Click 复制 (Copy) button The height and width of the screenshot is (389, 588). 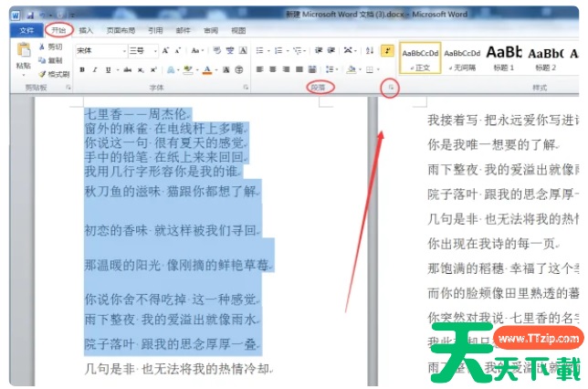(x=51, y=60)
